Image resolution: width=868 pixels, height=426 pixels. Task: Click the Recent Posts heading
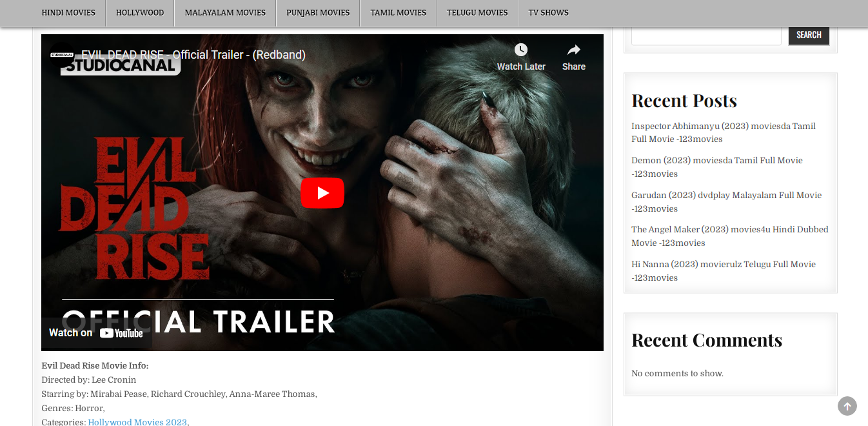click(x=684, y=101)
